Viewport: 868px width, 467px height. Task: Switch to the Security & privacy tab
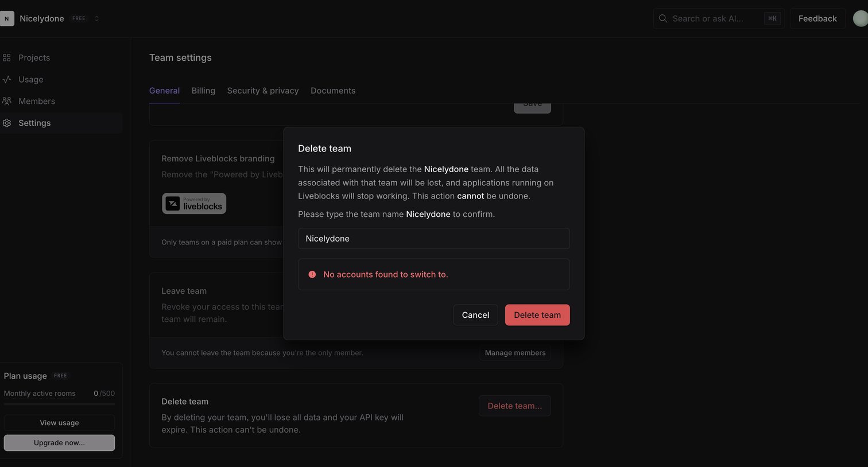pos(263,91)
